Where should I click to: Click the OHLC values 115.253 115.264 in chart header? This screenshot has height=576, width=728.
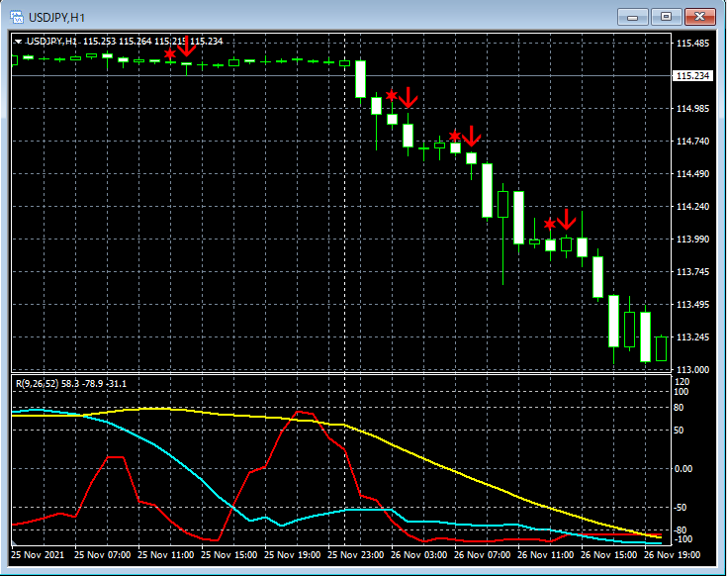click(117, 42)
